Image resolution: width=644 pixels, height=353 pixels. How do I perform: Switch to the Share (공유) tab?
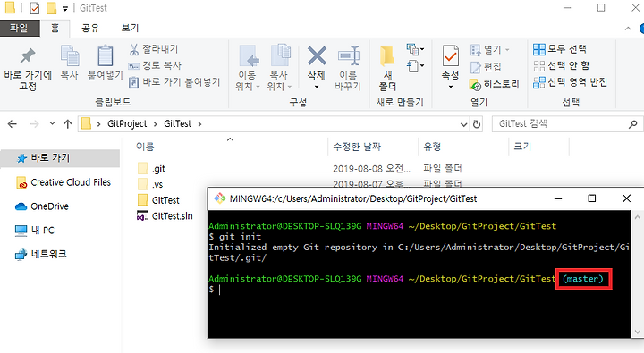90,28
